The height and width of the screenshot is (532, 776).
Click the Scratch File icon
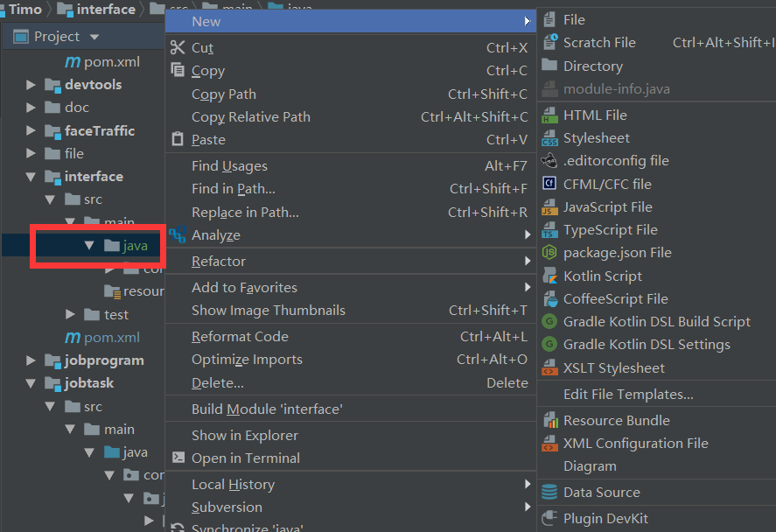tap(549, 43)
